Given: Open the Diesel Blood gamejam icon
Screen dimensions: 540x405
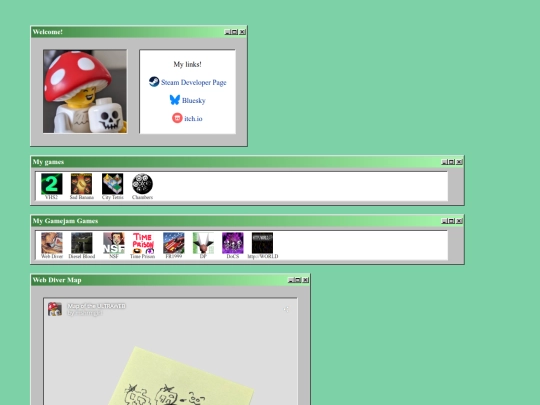Looking at the screenshot, I should pyautogui.click(x=82, y=243).
